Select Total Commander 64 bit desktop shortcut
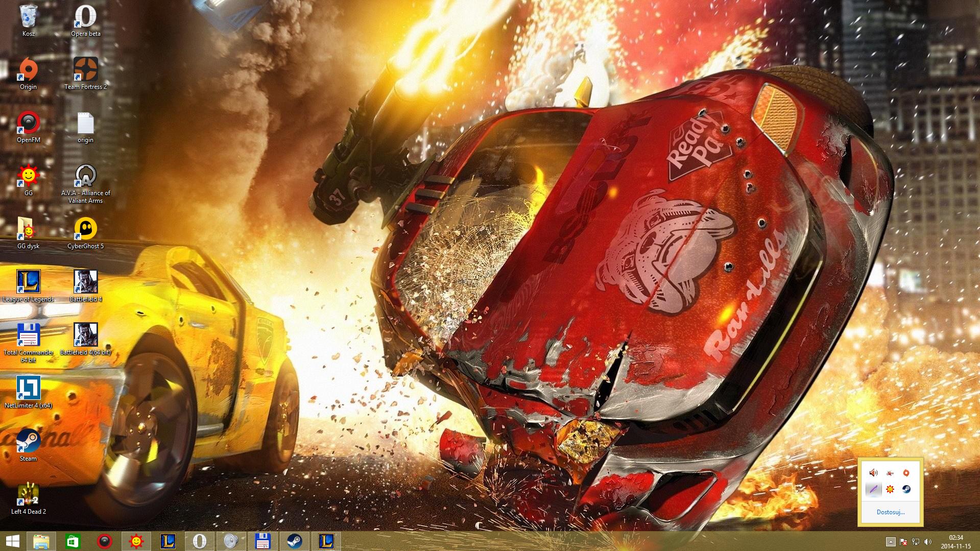 (29, 343)
